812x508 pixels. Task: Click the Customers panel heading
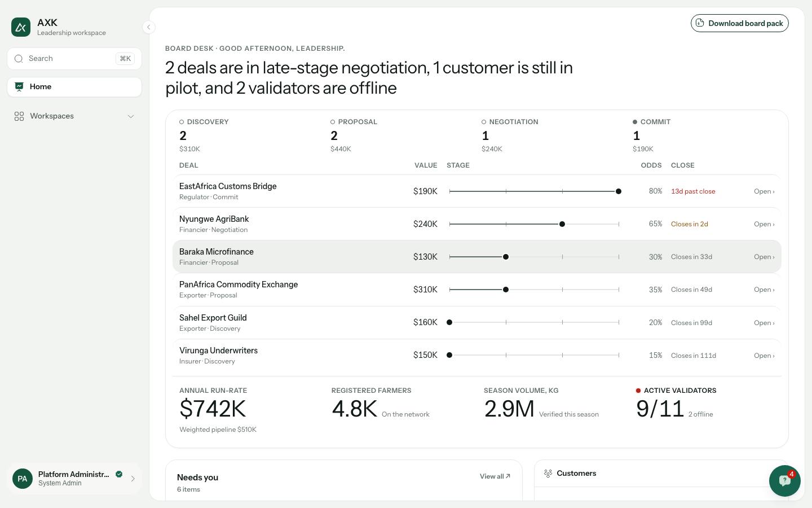[576, 474]
